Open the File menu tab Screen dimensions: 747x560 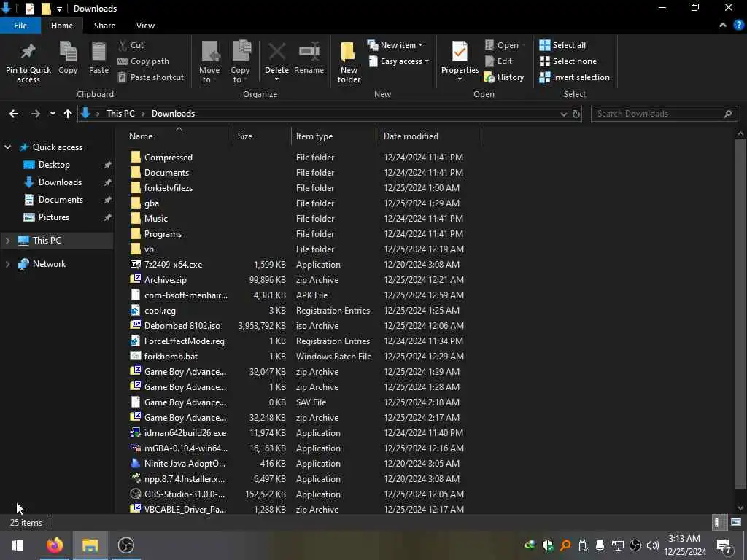click(20, 26)
